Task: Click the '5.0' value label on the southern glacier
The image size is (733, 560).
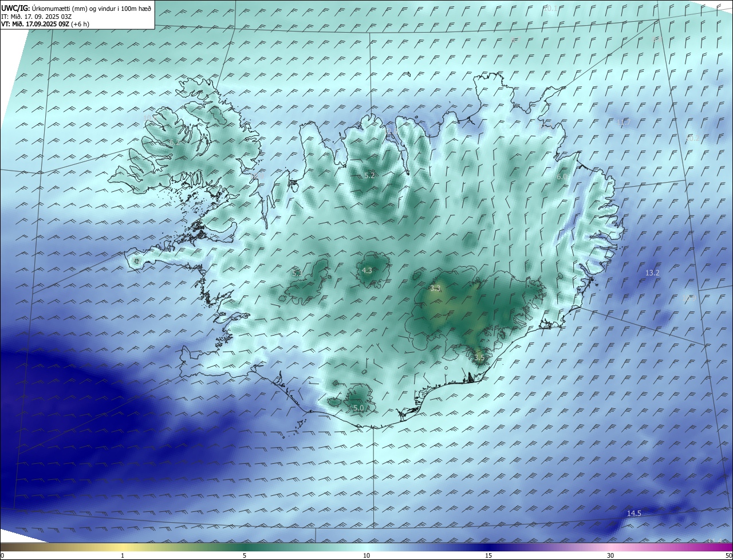Action: coord(358,408)
